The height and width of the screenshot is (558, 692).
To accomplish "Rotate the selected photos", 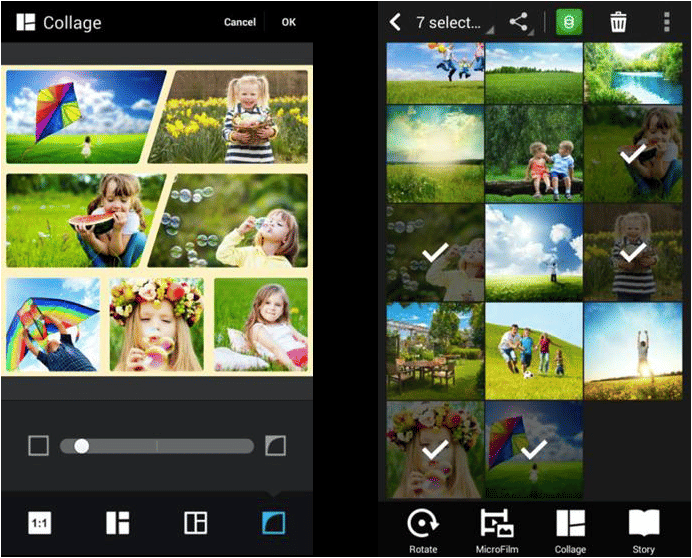I will [x=423, y=531].
